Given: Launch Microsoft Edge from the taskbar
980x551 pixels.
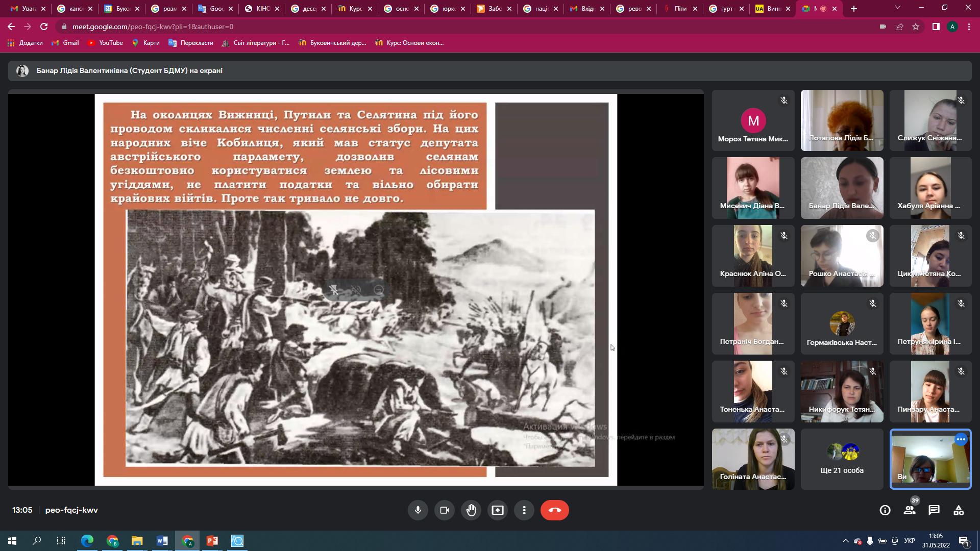Looking at the screenshot, I should [87, 541].
